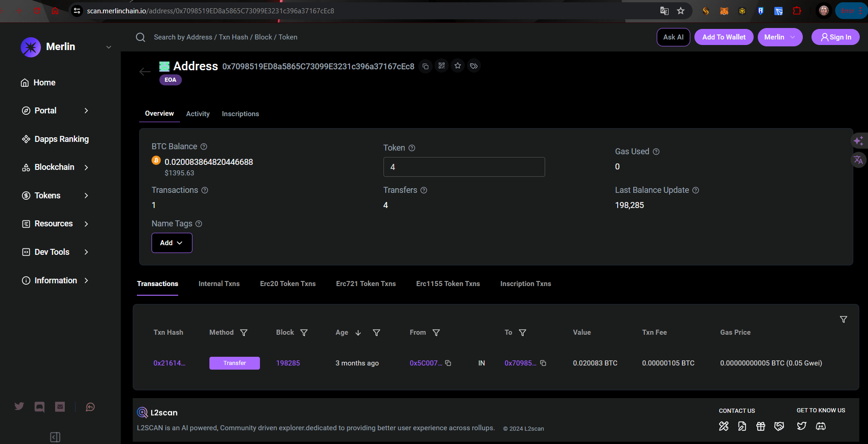Expand the Dev Tools menu

coord(55,252)
